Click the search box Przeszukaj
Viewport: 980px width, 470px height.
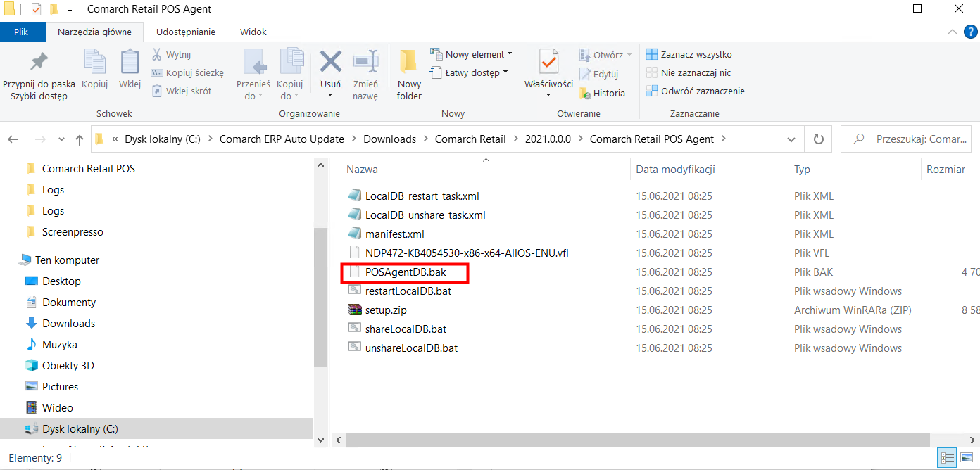(x=906, y=139)
